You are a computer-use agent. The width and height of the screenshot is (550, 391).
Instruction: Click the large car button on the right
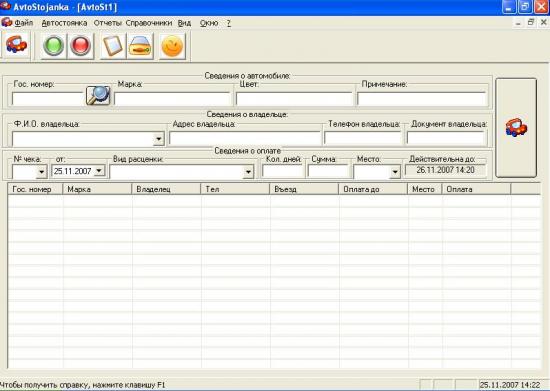tap(516, 128)
